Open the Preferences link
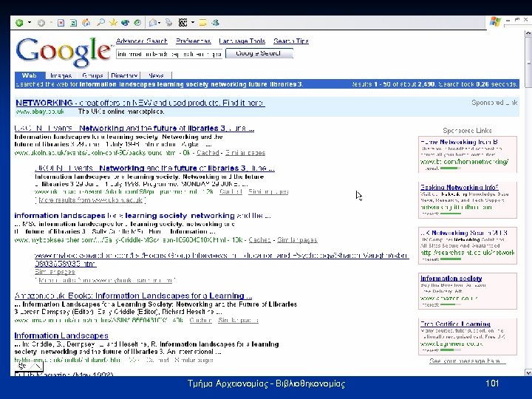The width and height of the screenshot is (532, 399). [194, 41]
